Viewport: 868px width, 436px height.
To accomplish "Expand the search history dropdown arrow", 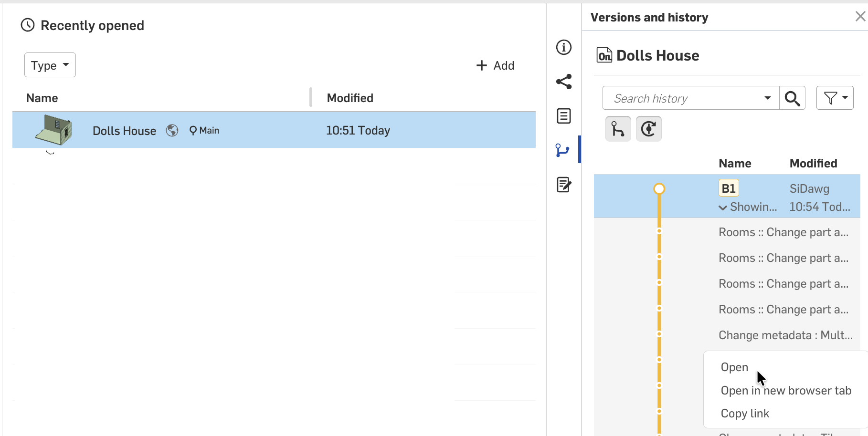I will [x=767, y=98].
